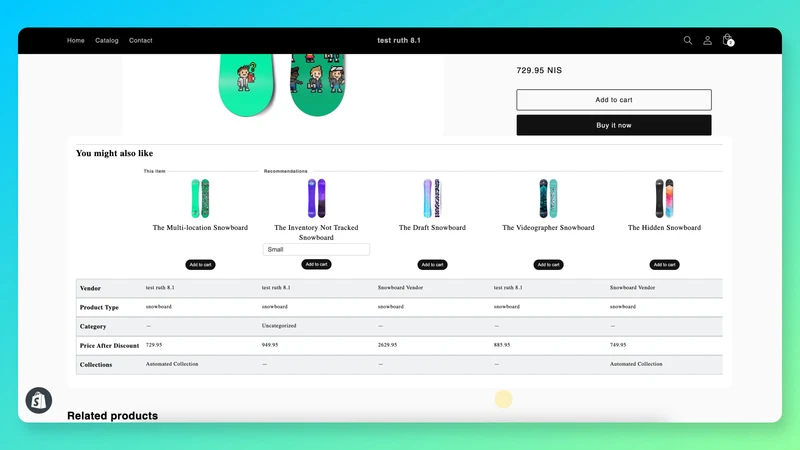The image size is (800, 450).
Task: Click the You might also like heading
Action: (x=114, y=153)
